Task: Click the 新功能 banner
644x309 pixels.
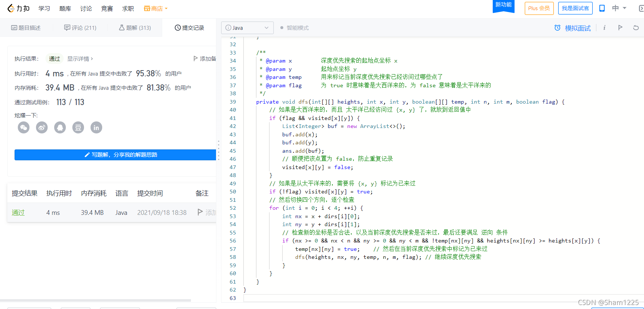Action: 503,5
